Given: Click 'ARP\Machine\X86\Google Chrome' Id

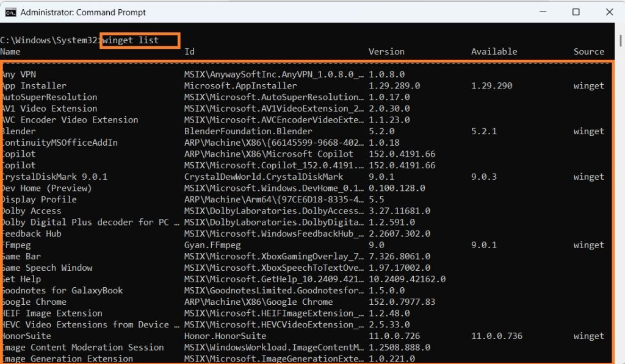Looking at the screenshot, I should (x=258, y=302).
